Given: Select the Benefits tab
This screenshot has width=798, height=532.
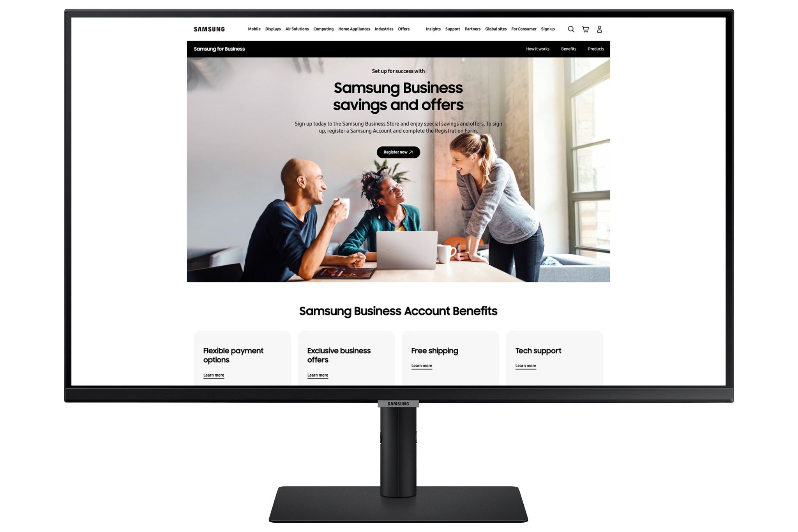Looking at the screenshot, I should coord(568,49).
